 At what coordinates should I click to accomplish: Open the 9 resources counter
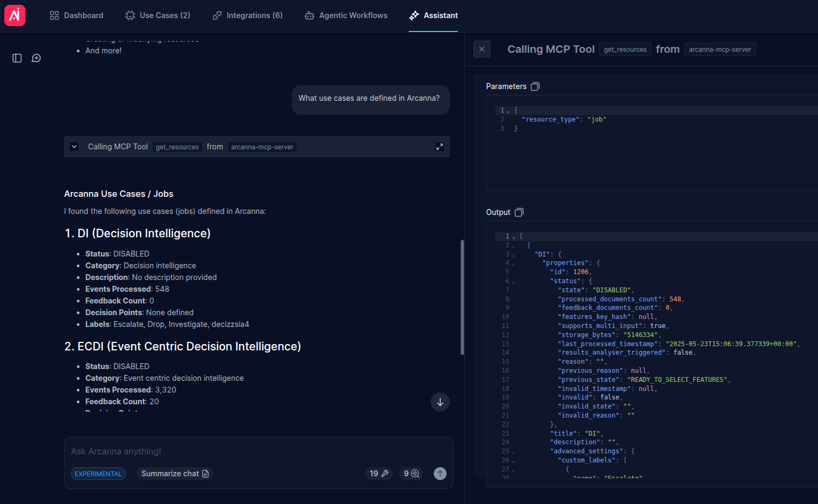[x=411, y=474]
